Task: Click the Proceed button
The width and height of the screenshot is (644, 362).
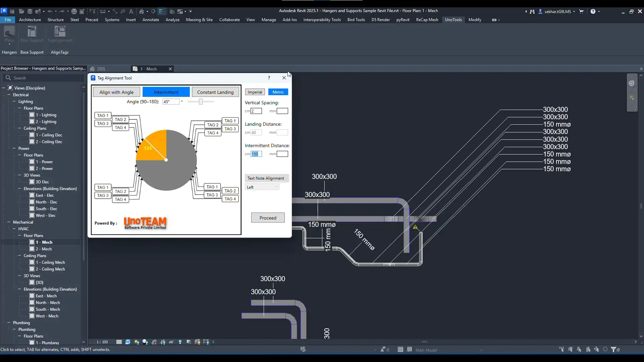Action: pyautogui.click(x=268, y=218)
